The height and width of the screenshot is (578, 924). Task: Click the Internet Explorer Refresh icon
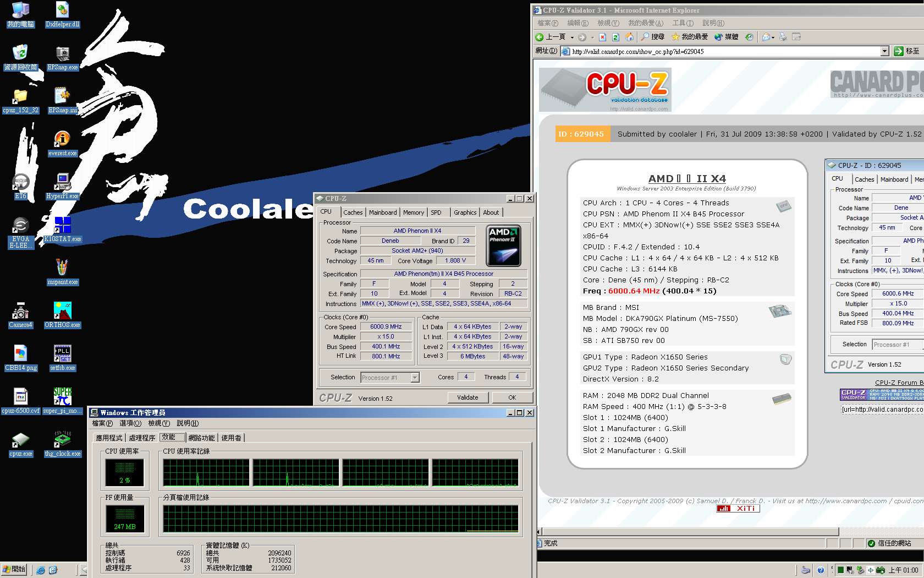615,37
